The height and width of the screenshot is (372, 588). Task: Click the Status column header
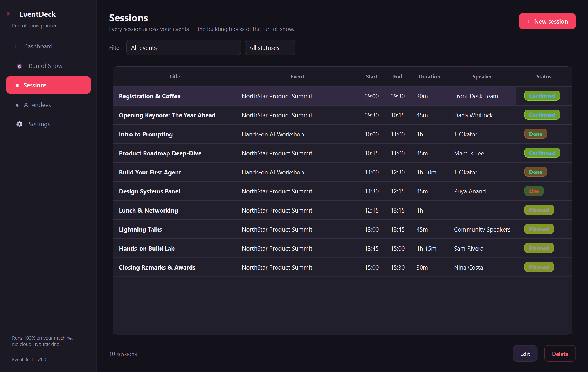544,77
